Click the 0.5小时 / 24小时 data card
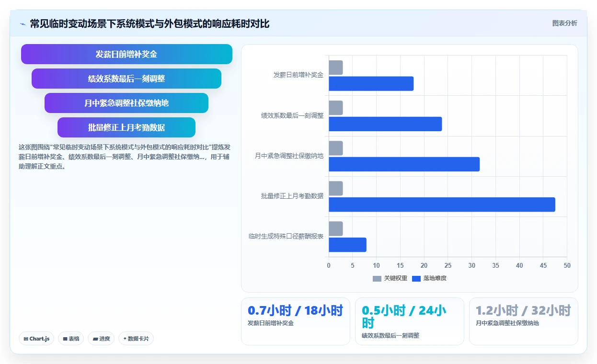 click(410, 321)
